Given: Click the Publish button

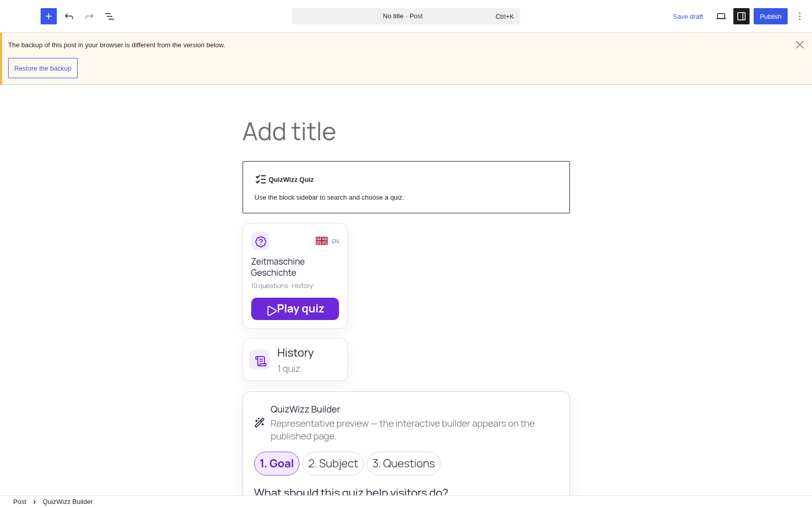Looking at the screenshot, I should tap(770, 16).
